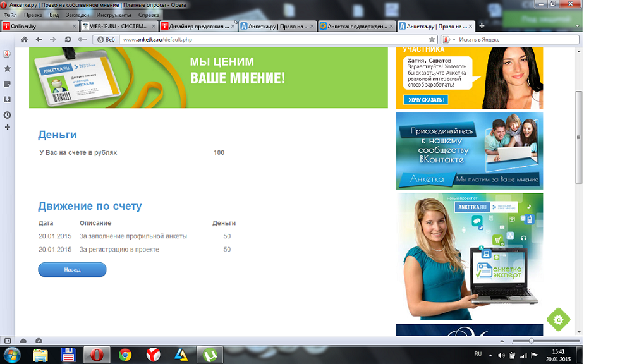Bookmark page with the star in address bar
620x364 pixels.
[x=432, y=40]
